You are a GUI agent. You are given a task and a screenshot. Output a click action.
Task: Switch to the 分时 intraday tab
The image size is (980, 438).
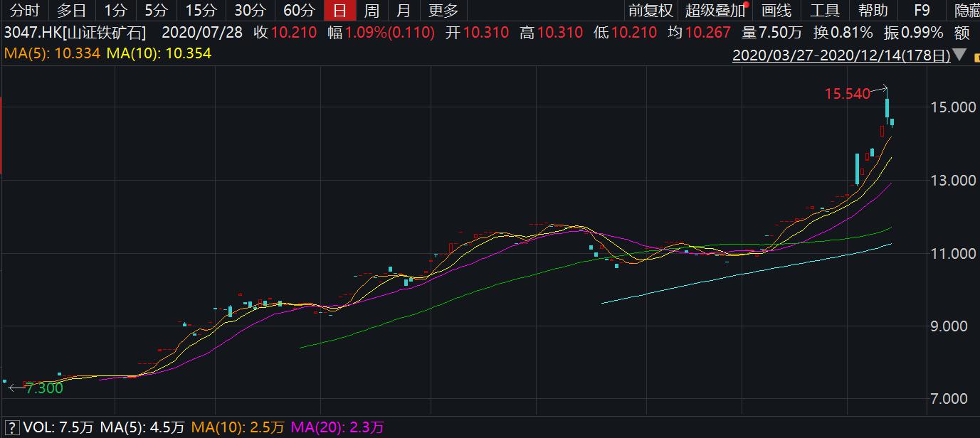[x=24, y=10]
